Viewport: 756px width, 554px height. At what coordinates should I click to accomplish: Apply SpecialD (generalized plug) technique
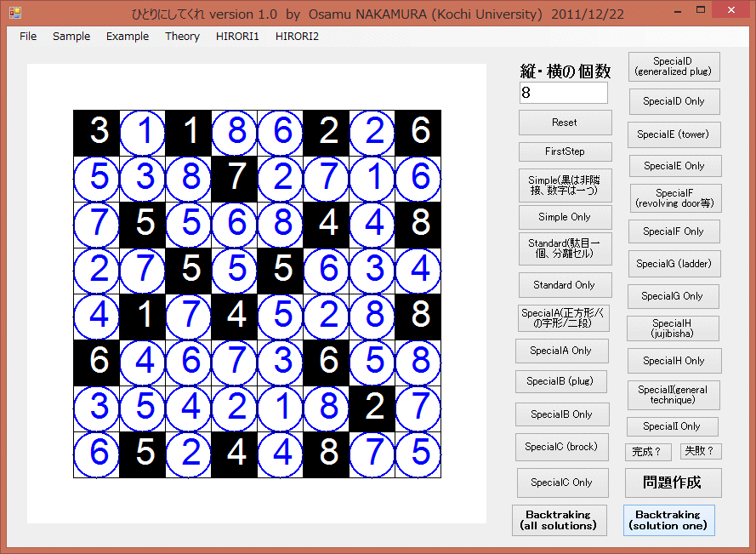click(674, 66)
